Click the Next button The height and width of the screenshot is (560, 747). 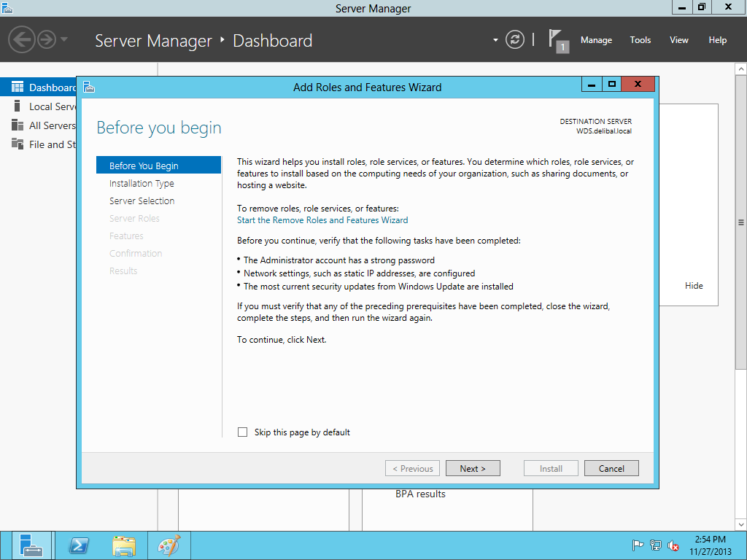tap(473, 468)
